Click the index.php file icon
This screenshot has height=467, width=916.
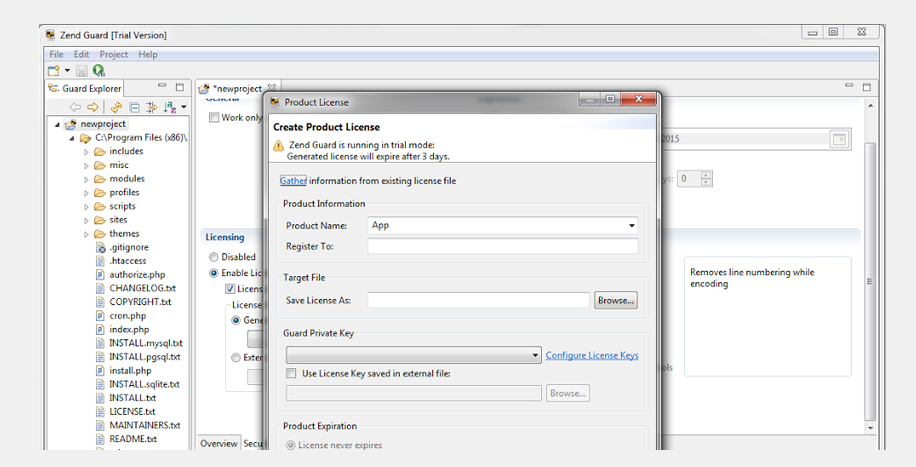pyautogui.click(x=100, y=330)
